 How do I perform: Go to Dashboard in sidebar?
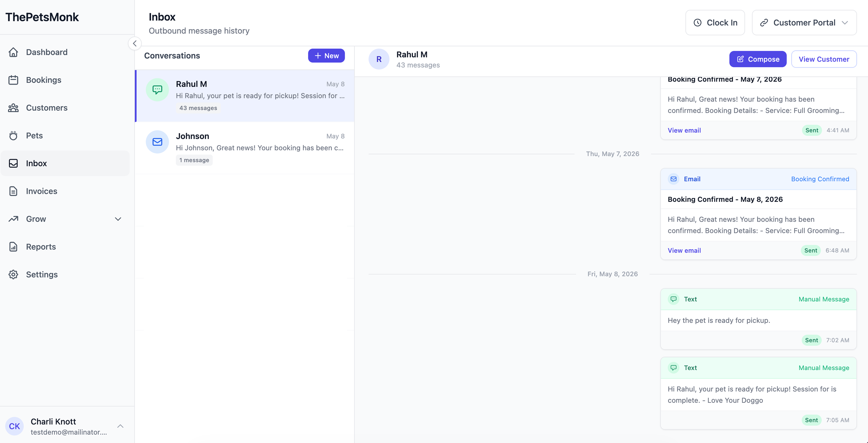(47, 52)
